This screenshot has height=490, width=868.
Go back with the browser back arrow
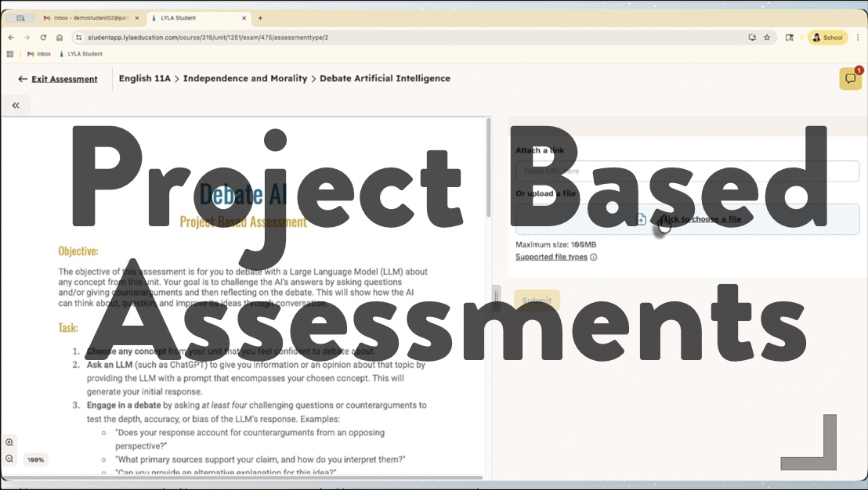[x=11, y=38]
